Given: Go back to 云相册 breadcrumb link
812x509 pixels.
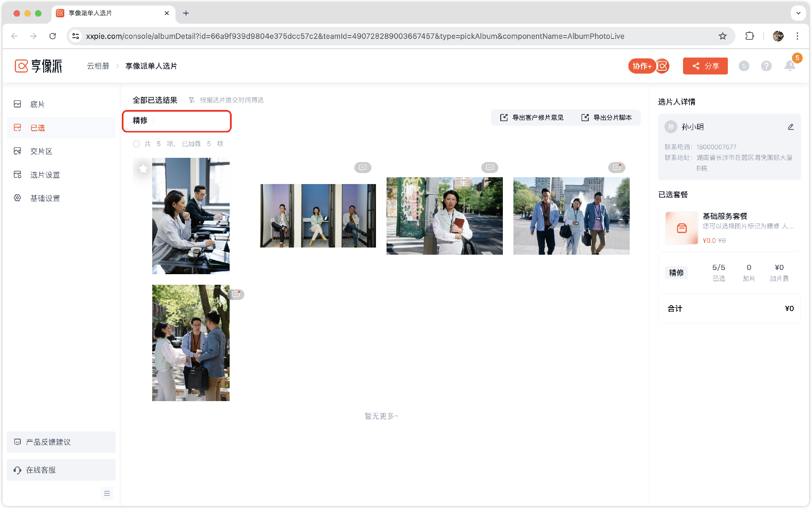Looking at the screenshot, I should click(98, 66).
